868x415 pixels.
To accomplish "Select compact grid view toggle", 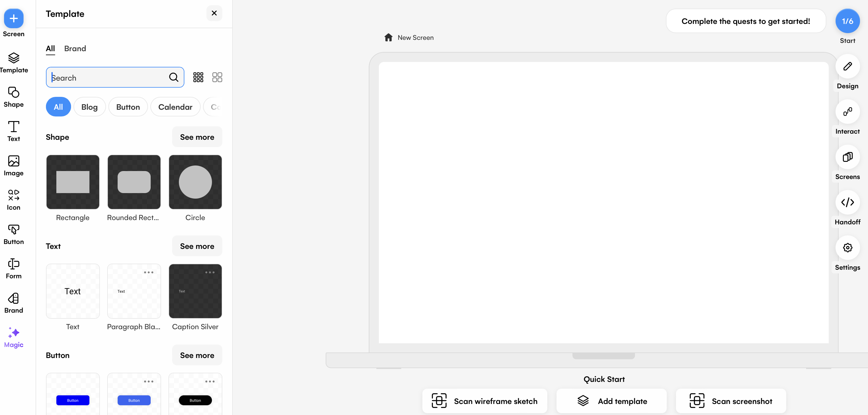I will click(198, 77).
